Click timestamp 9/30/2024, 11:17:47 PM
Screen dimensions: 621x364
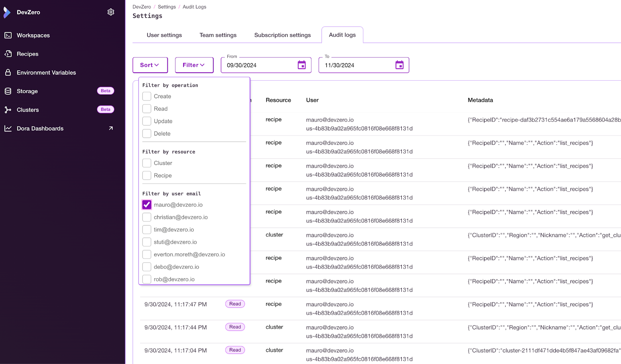coord(175,304)
